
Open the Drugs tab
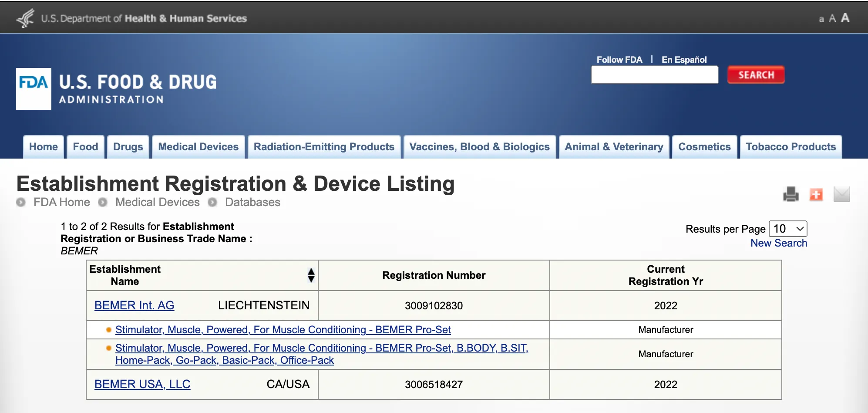click(x=128, y=147)
